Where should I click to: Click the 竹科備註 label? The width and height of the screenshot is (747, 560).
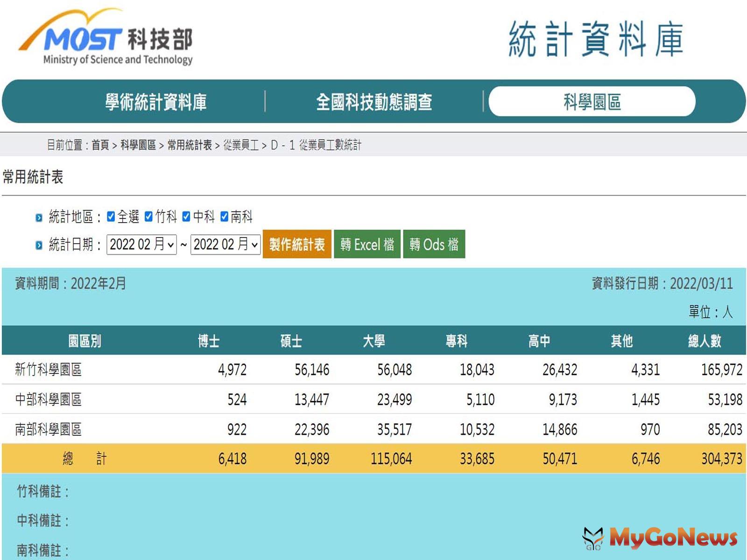point(43,491)
